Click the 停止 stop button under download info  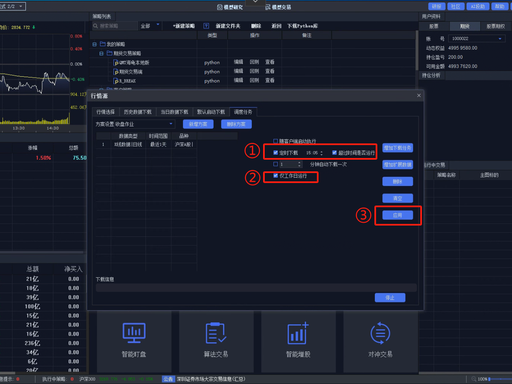coord(390,298)
